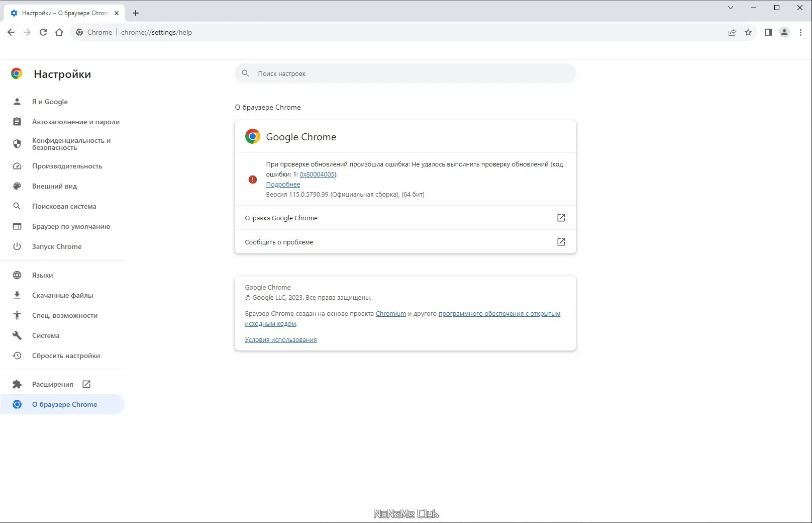Open Конфиденциальность и безопасность section
This screenshot has width=812, height=523.
click(63, 144)
